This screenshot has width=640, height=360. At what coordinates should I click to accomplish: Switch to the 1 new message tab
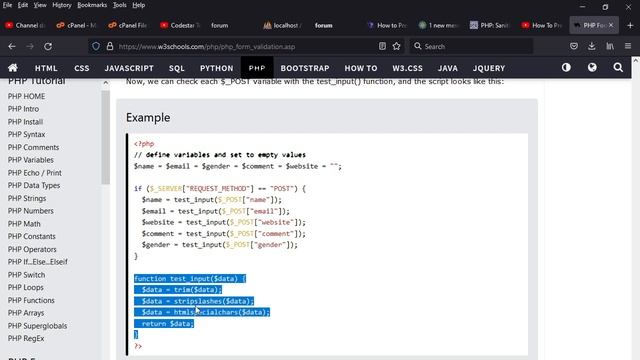click(x=438, y=25)
